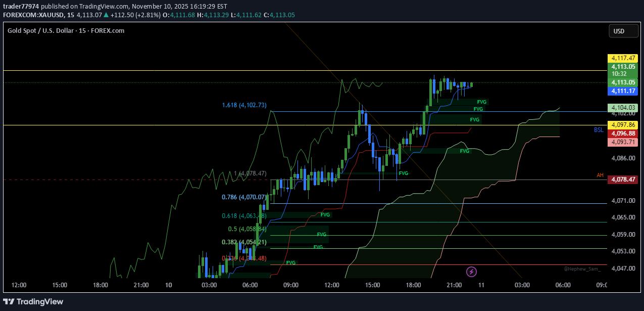The width and height of the screenshot is (644, 311).
Task: Click the red 4,096.88 price level label
Action: pyautogui.click(x=622, y=133)
